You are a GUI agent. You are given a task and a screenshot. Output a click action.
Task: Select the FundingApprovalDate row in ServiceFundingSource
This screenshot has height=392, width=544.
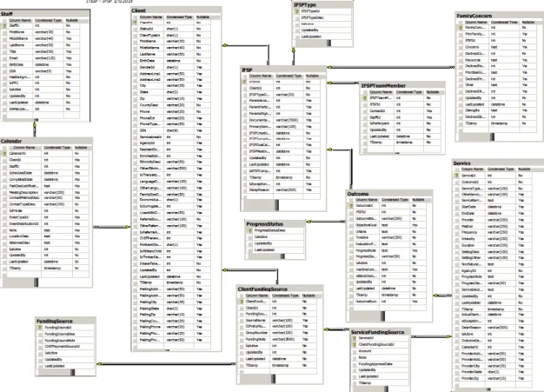pos(381,364)
